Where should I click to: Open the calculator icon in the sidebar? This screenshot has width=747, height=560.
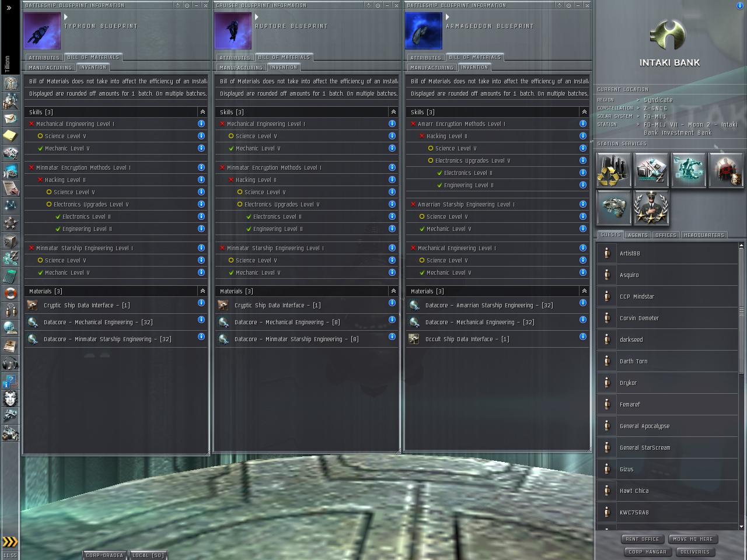point(11,275)
